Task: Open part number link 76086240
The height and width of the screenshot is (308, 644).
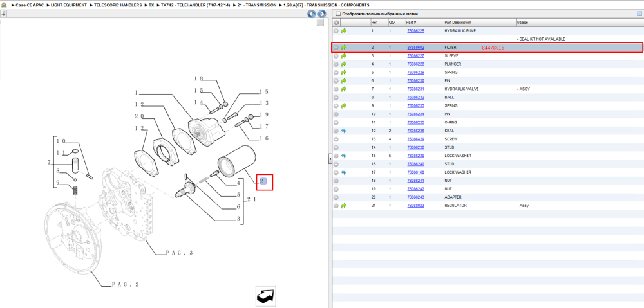Action: click(415, 164)
